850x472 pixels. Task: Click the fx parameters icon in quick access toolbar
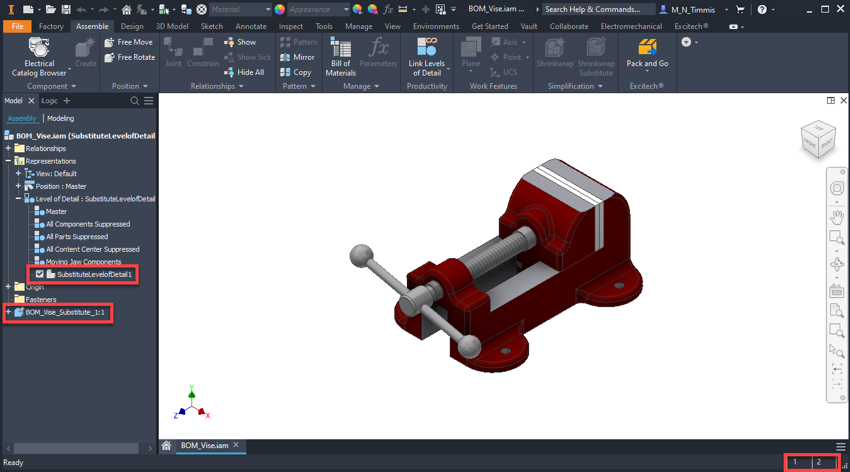388,9
